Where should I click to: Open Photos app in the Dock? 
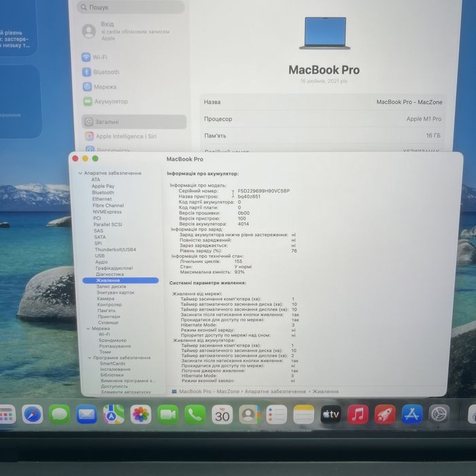click(x=141, y=414)
